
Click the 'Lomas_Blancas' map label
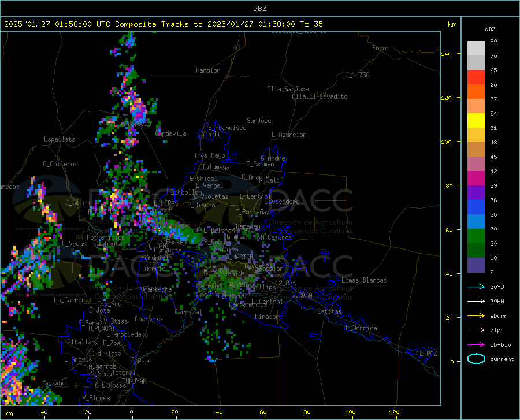coord(364,280)
